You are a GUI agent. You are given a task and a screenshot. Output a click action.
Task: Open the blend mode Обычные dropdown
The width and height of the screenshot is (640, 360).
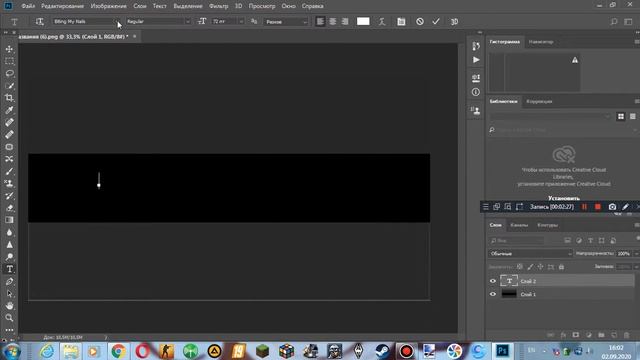point(530,253)
